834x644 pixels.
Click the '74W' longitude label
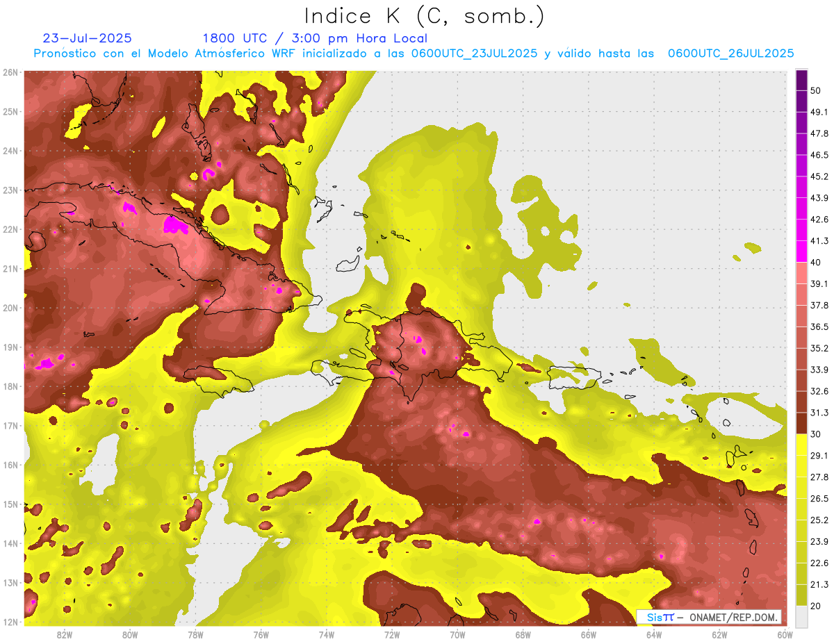pos(327,634)
